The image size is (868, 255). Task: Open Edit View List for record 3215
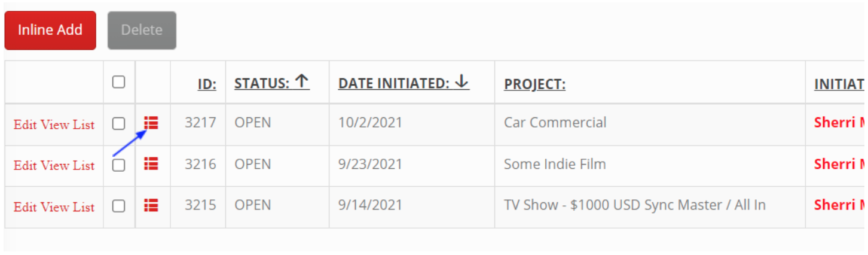pos(54,207)
